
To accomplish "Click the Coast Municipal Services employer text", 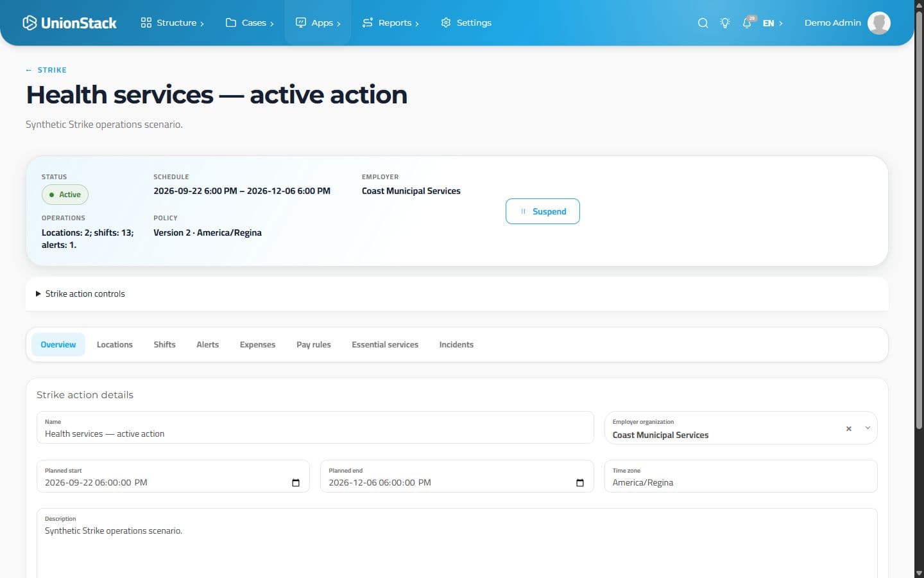I will 411,191.
